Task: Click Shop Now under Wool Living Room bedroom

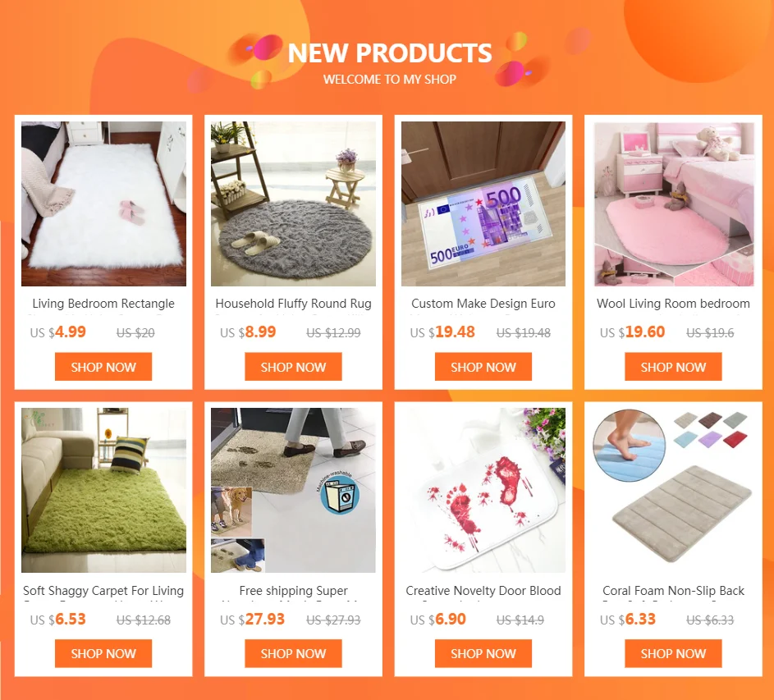Action: click(673, 367)
